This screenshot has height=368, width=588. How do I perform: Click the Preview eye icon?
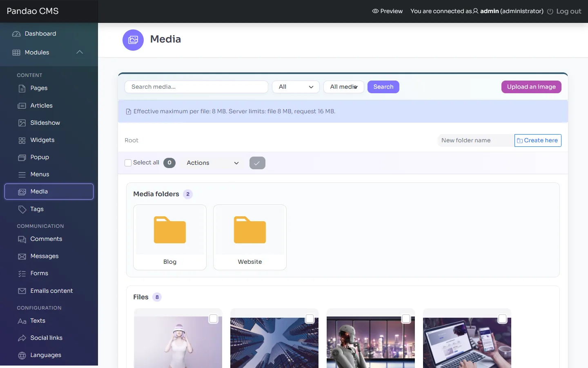click(375, 11)
